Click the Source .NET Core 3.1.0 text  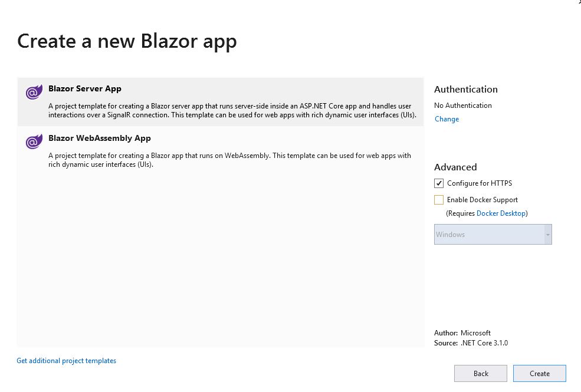[x=471, y=343]
